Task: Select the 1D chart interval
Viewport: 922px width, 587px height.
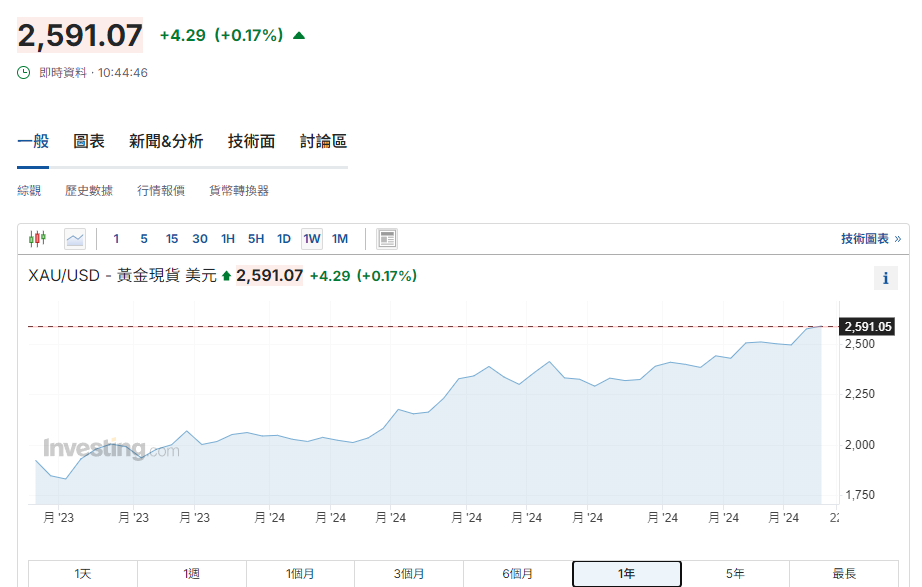Action: 283,238
